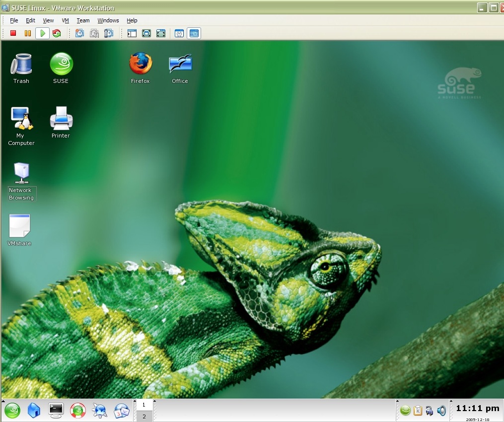Open the Team menu
This screenshot has height=422, width=504.
(x=83, y=20)
